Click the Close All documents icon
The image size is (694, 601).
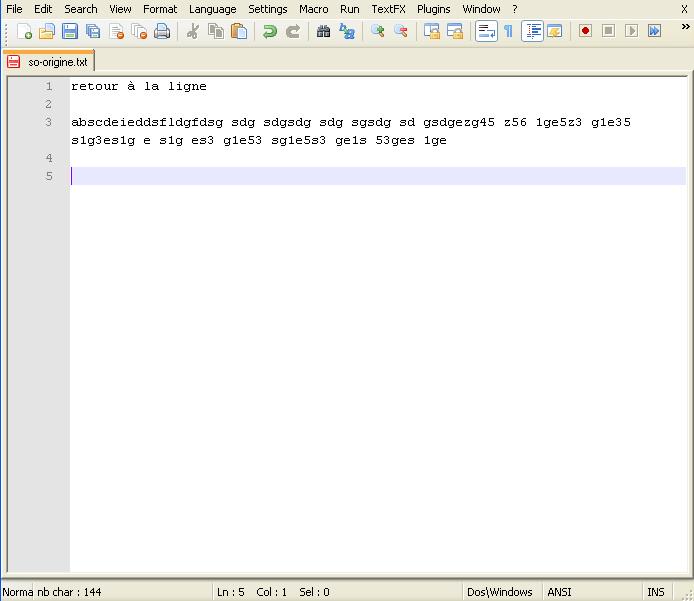pyautogui.click(x=139, y=31)
